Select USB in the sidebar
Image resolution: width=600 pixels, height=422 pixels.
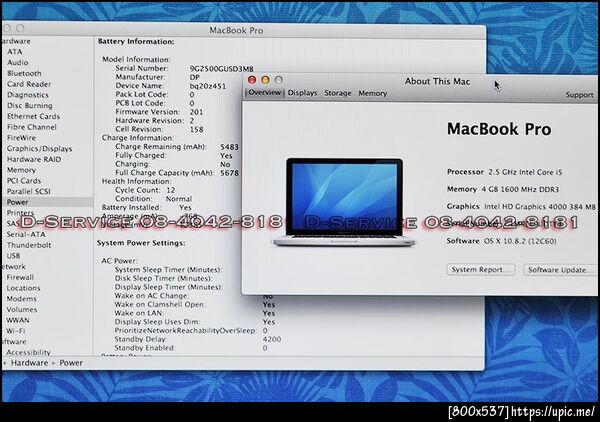(x=13, y=256)
